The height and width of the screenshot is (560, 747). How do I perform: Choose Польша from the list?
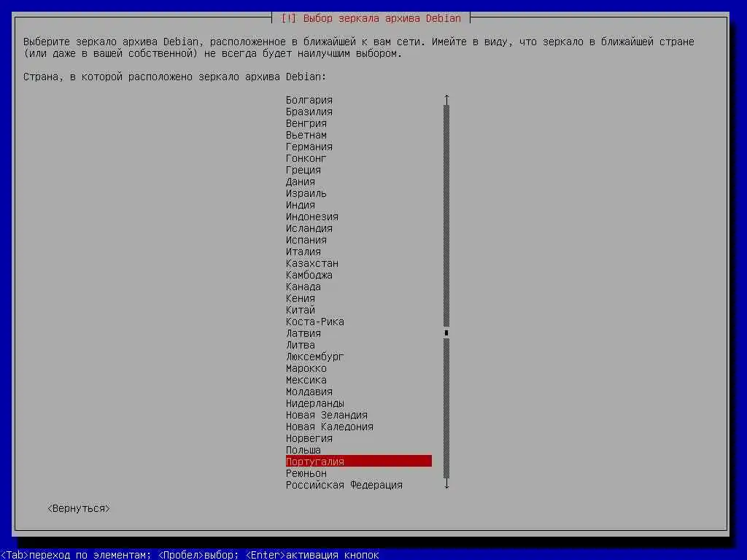point(303,450)
